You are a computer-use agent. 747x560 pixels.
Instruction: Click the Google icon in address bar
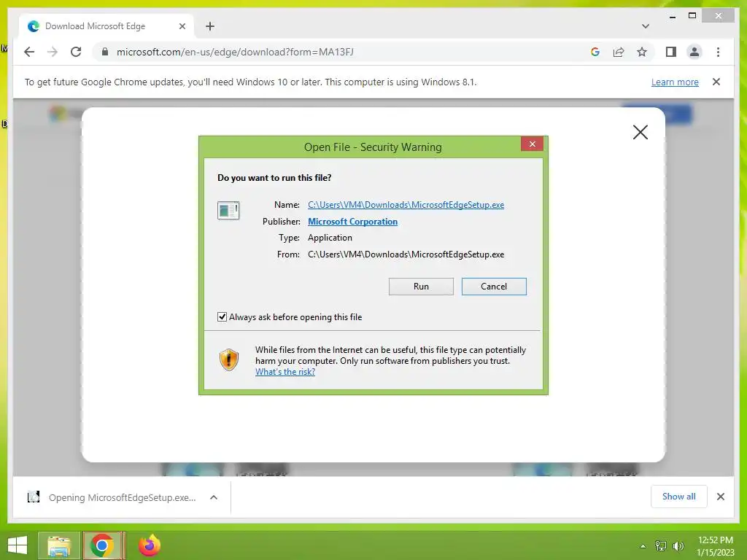(595, 52)
